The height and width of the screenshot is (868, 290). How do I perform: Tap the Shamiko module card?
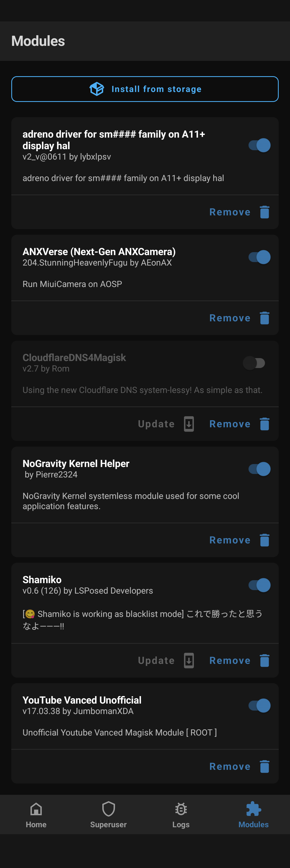pos(135,603)
